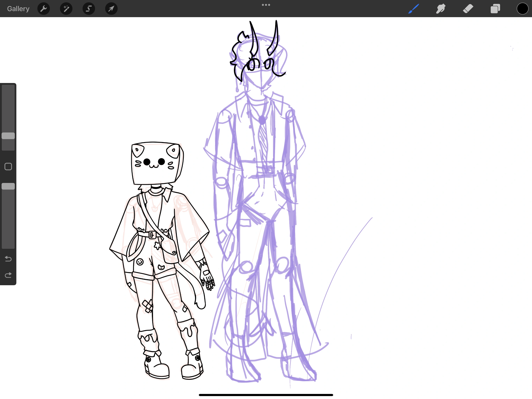Open the Actions menu with the wrench icon
This screenshot has height=399, width=532.
tap(44, 9)
